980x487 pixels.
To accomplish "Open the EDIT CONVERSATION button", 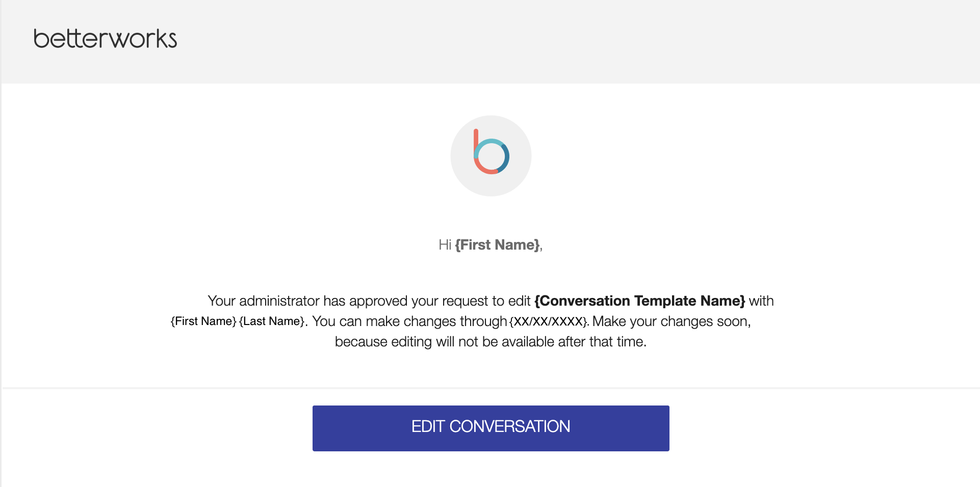I will pos(491,428).
